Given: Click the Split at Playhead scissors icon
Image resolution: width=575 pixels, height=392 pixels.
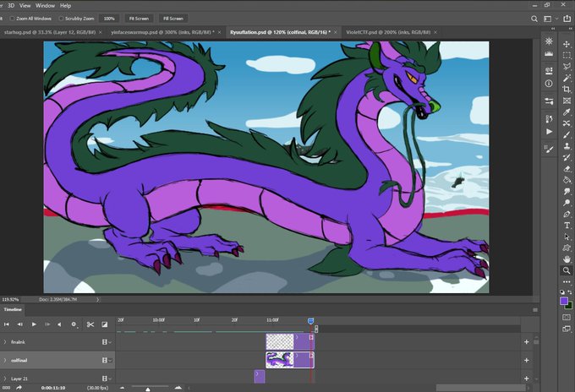Looking at the screenshot, I should [90, 324].
